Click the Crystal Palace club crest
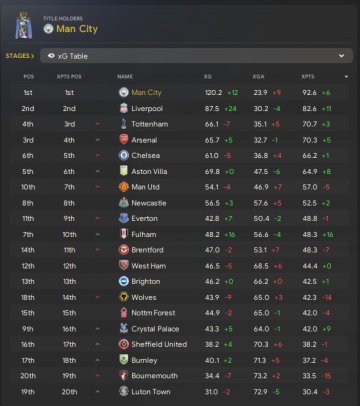Screen dimensions: 360x406 124,329
